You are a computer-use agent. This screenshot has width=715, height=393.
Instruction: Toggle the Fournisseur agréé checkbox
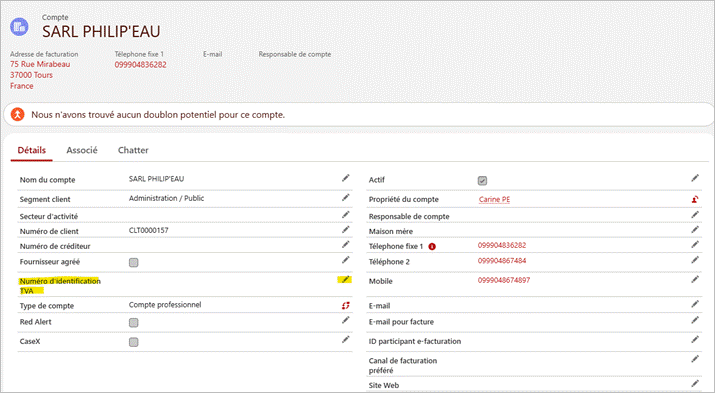(x=134, y=263)
